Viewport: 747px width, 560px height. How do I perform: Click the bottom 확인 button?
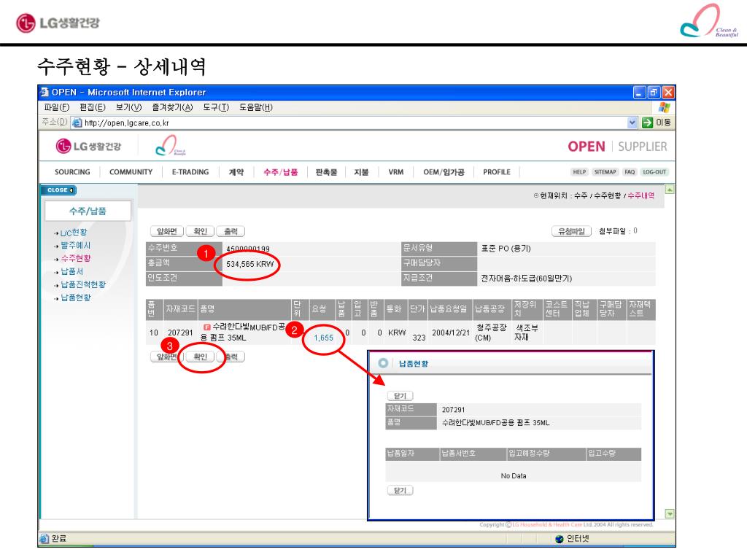pos(200,357)
